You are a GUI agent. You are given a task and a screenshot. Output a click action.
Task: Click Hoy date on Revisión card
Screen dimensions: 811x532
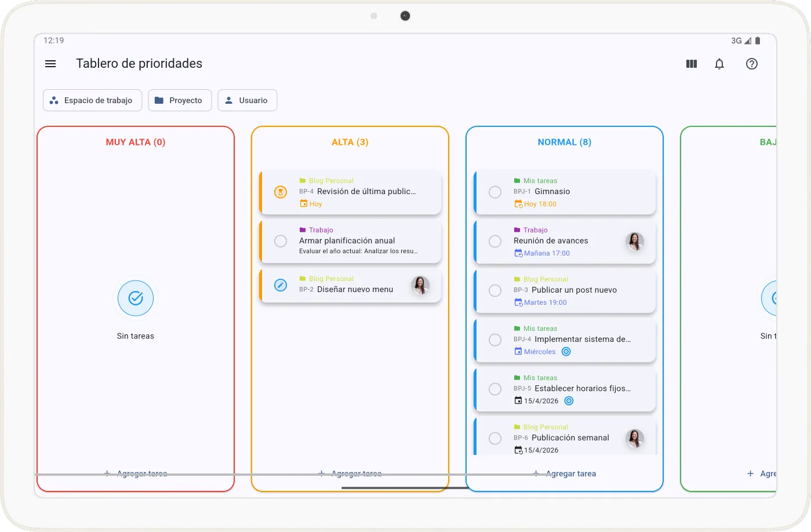(311, 204)
